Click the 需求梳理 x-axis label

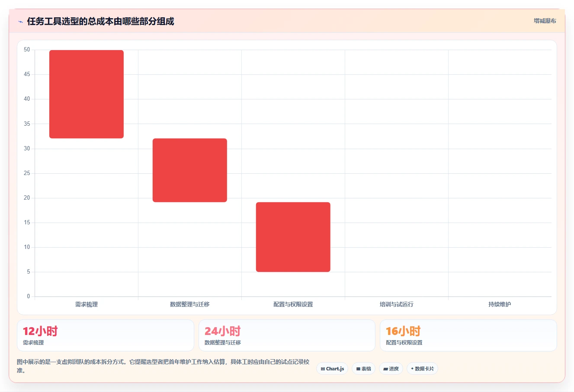87,304
